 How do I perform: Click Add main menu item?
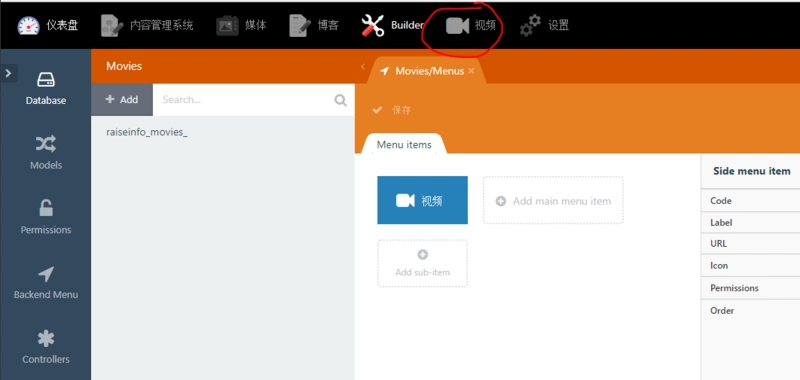553,200
